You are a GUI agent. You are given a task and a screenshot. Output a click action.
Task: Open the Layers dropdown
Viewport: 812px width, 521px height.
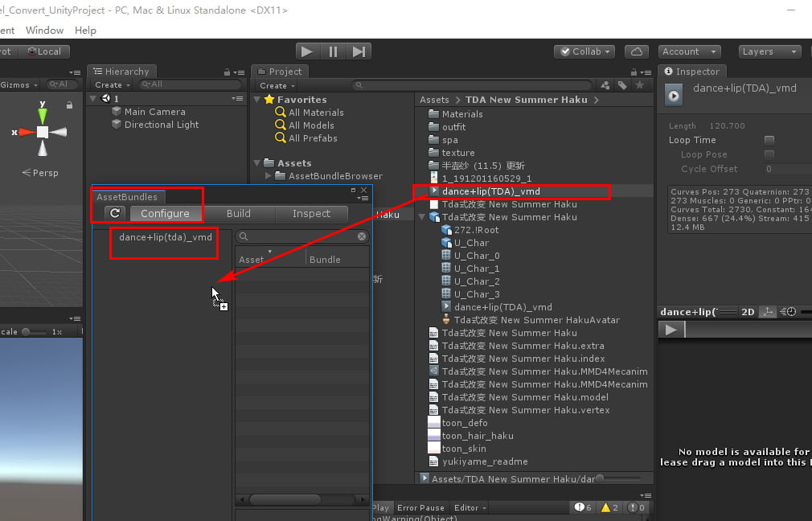[768, 51]
